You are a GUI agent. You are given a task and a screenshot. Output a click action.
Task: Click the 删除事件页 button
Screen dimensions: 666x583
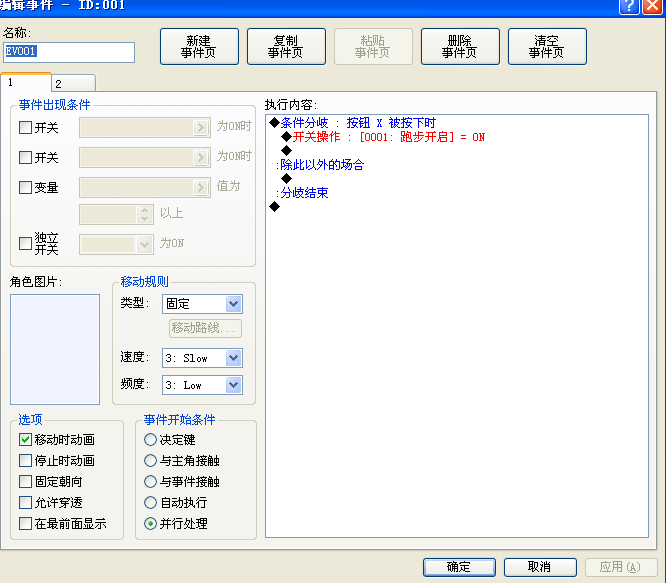coord(460,47)
